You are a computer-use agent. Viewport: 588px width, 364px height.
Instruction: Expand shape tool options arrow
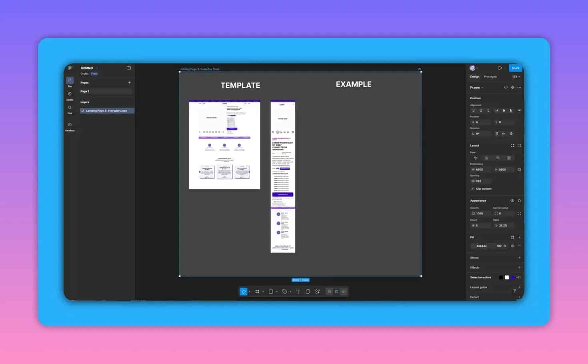click(276, 292)
